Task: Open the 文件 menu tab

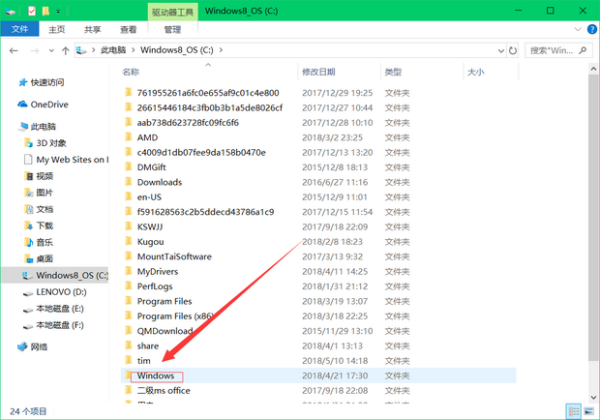Action: click(19, 30)
